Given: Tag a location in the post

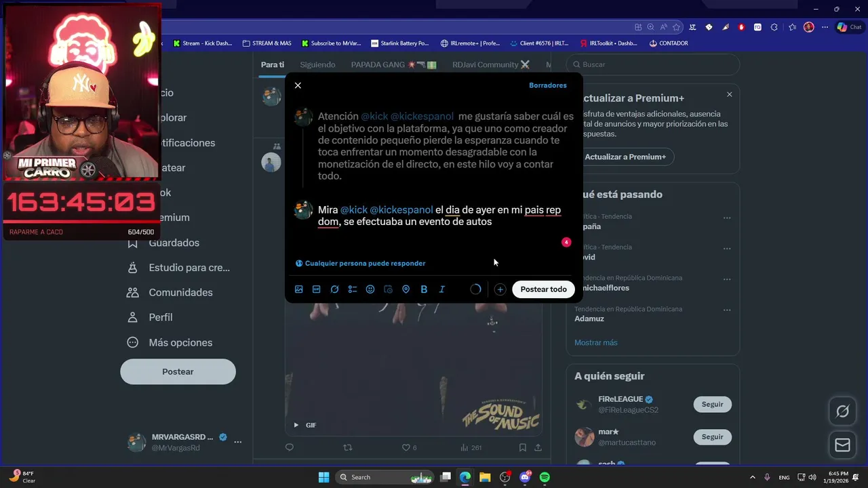Looking at the screenshot, I should (x=406, y=289).
